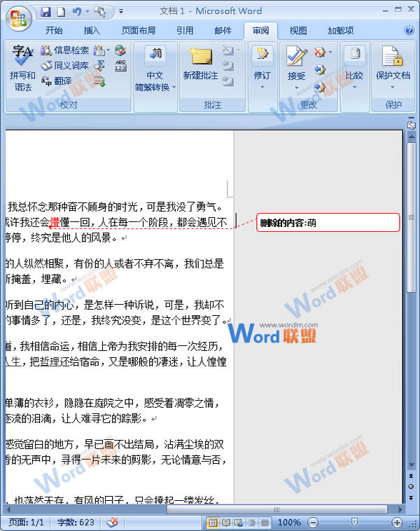Save the document from quick access toolbar

[45, 12]
